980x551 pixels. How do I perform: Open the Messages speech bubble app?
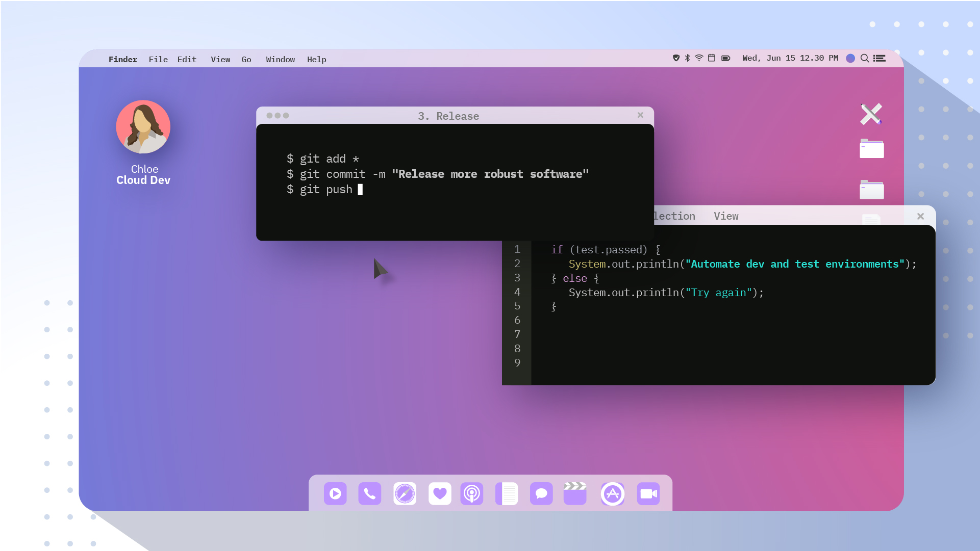click(x=541, y=493)
